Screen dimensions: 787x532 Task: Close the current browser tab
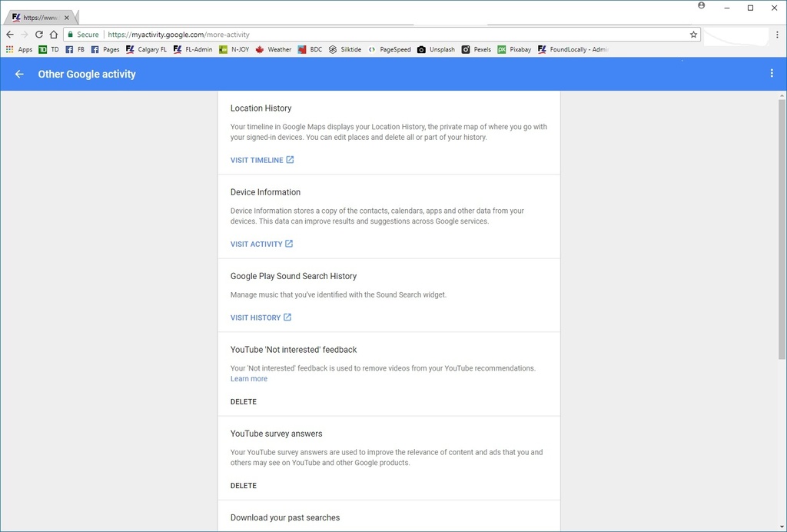point(67,18)
